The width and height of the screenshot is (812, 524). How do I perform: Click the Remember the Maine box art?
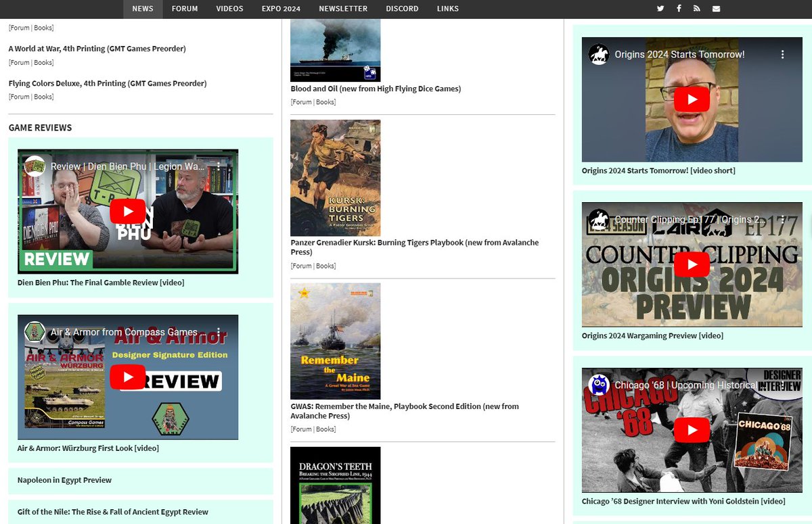[335, 341]
